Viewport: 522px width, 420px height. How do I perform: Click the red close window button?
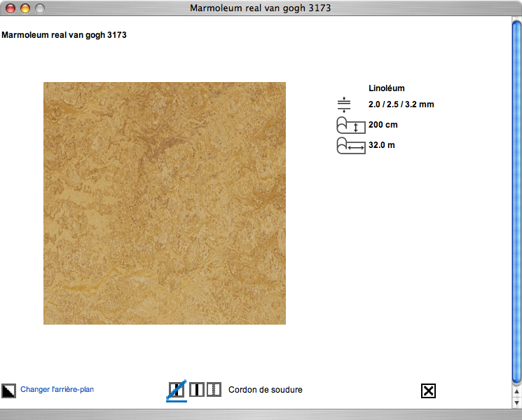[11, 8]
